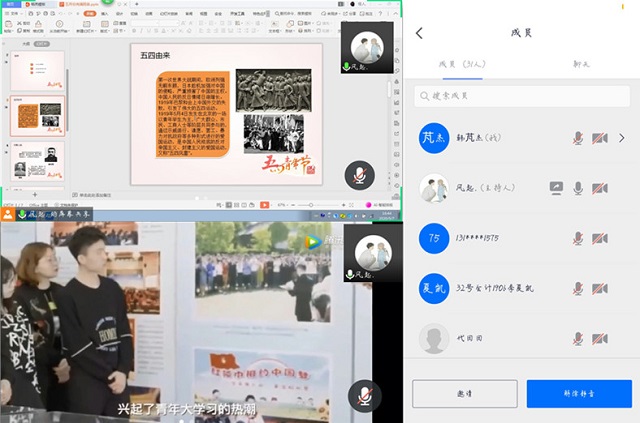Apply italic with the I icon
Image resolution: width=640 pixels, height=423 pixels.
141,31
